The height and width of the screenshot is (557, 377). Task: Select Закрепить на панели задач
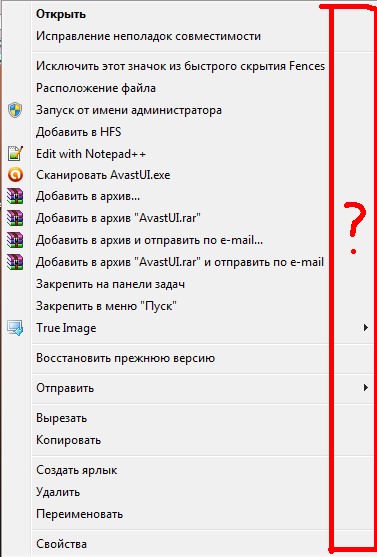pos(201,284)
